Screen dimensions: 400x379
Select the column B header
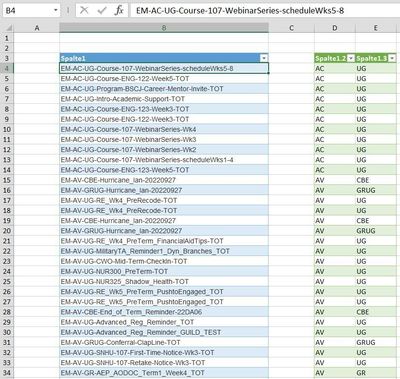click(164, 28)
